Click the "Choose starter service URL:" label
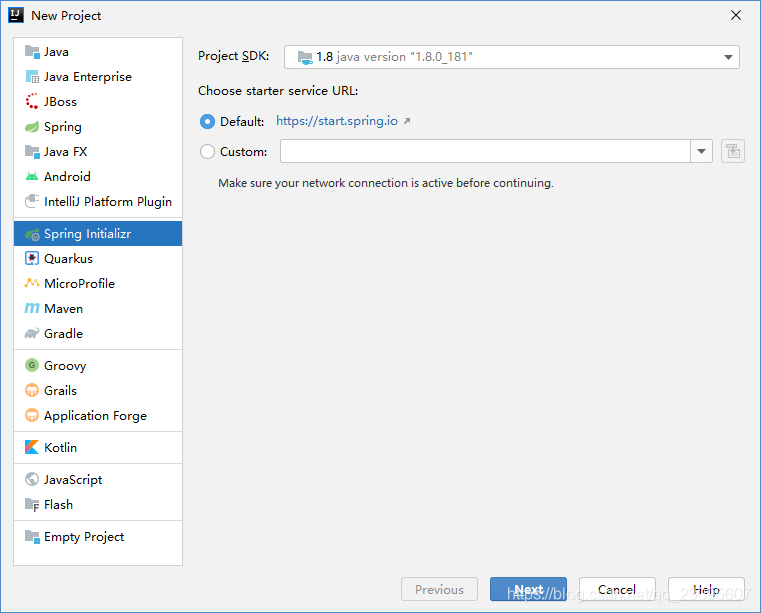This screenshot has height=613, width=761. (x=278, y=91)
